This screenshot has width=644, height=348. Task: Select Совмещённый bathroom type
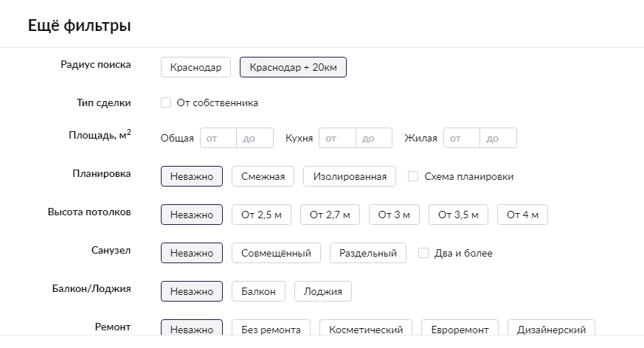276,253
